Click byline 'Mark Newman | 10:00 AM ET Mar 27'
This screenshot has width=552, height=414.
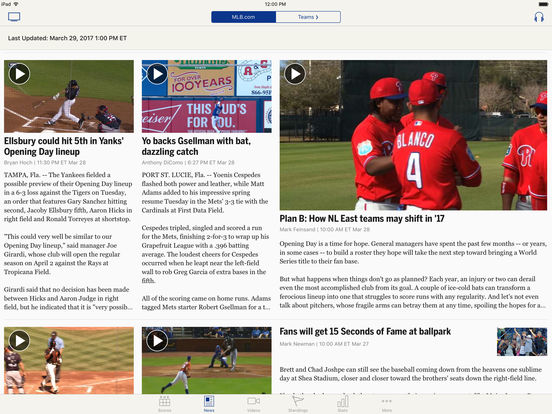coord(324,344)
